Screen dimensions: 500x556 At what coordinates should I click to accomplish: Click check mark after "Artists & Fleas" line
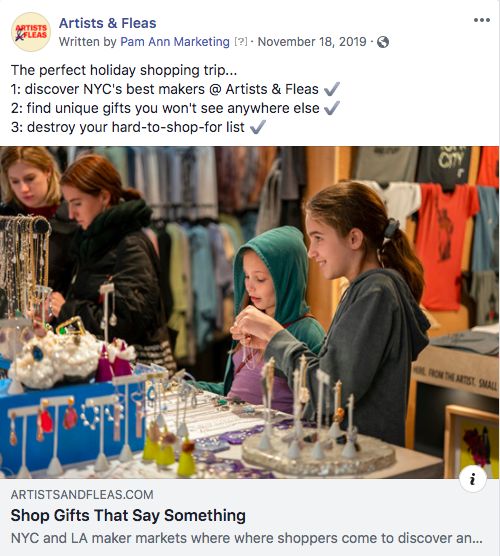point(332,89)
